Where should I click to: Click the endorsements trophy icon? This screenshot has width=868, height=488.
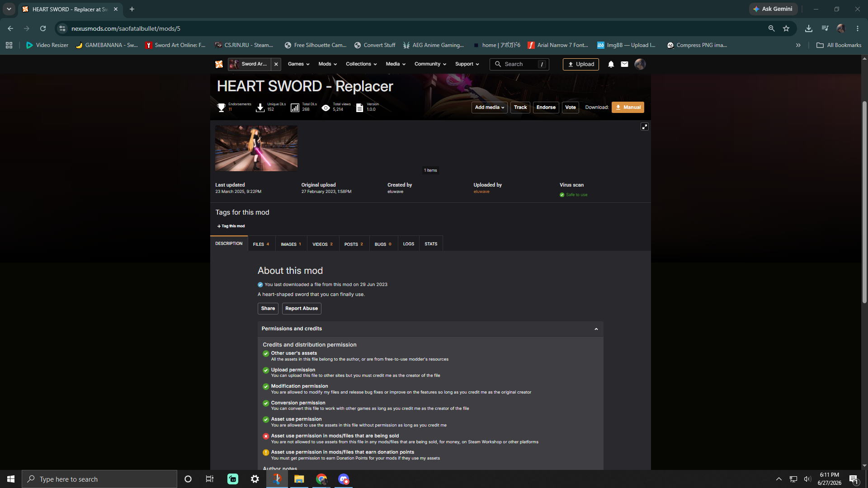point(221,108)
